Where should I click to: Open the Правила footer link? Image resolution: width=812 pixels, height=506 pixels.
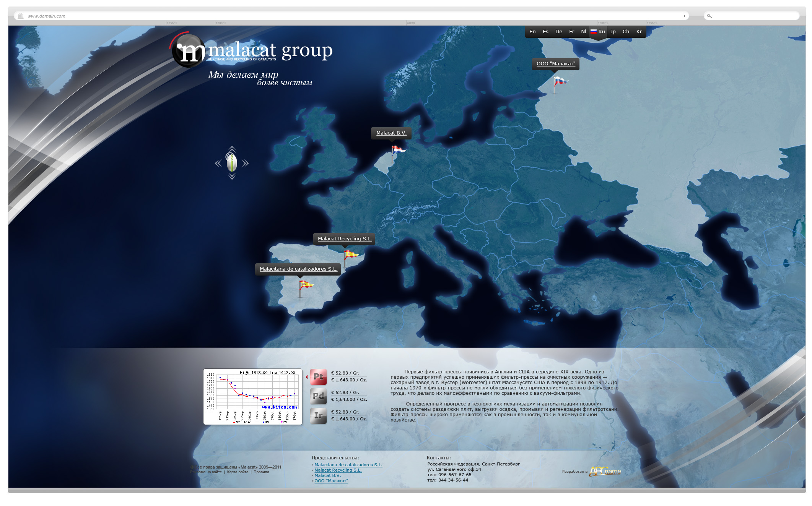coord(261,472)
